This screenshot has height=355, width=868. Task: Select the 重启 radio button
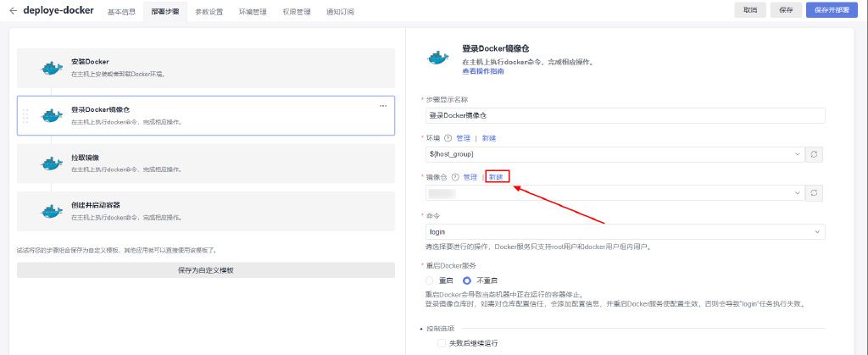[430, 280]
